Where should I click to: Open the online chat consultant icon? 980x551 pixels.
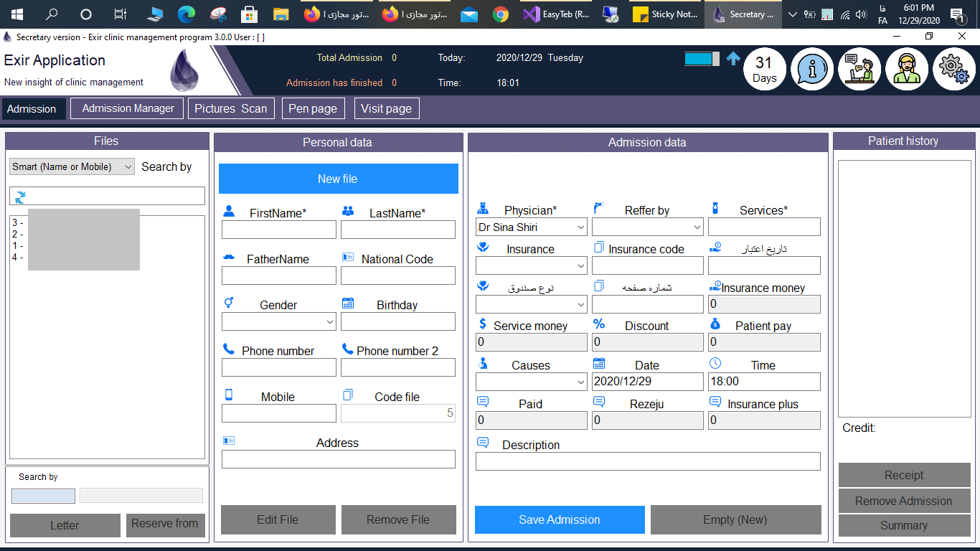coord(859,70)
